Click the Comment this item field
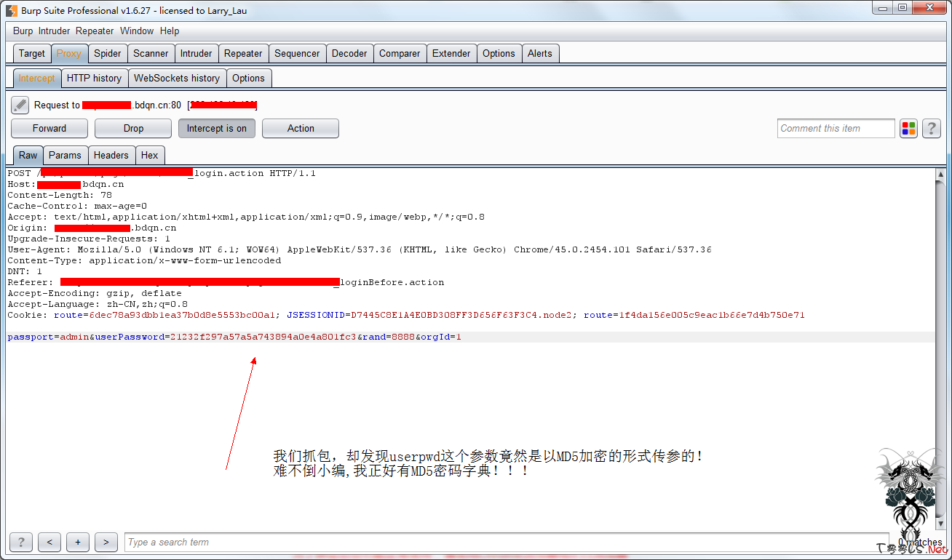Viewport: 952px width, 560px height. (x=836, y=129)
